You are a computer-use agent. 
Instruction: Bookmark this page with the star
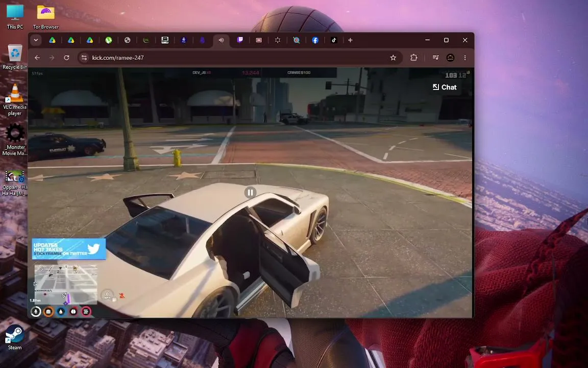[393, 57]
